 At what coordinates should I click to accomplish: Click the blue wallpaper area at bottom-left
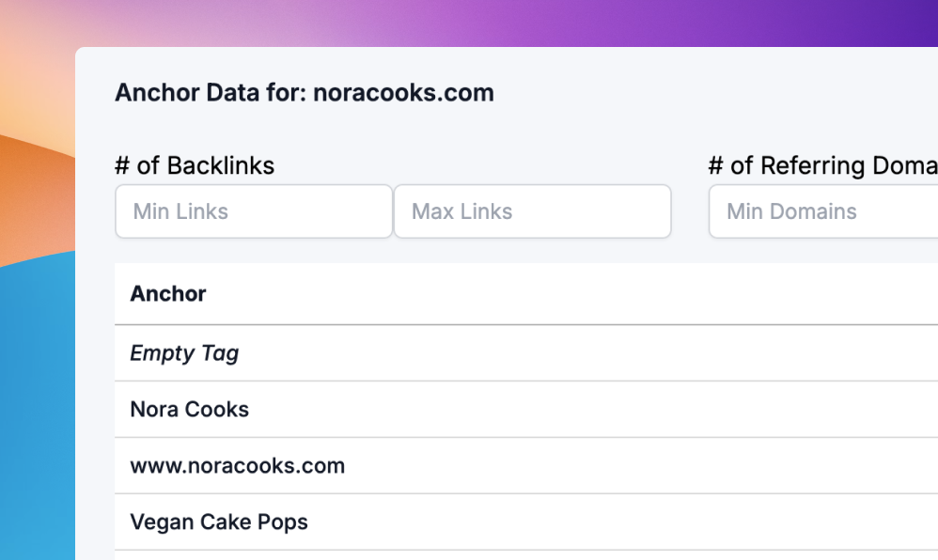(38, 423)
